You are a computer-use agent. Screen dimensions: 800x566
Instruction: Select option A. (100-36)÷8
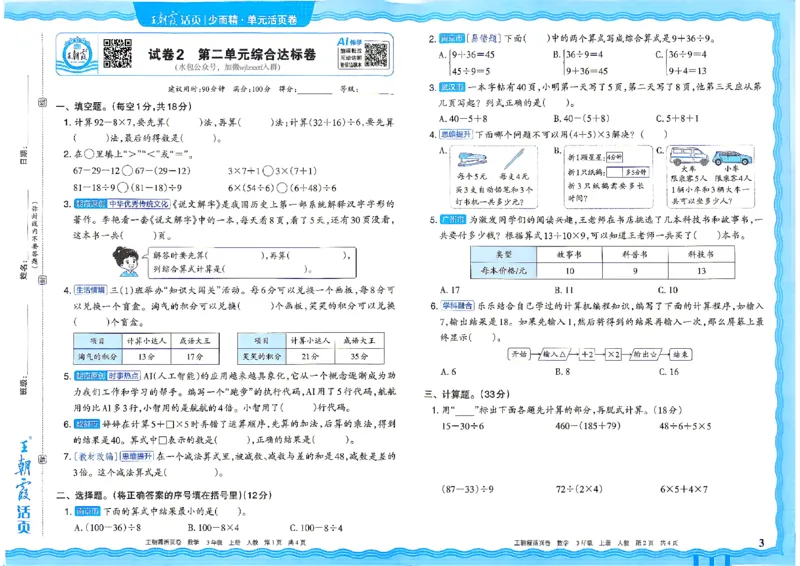pyautogui.click(x=108, y=528)
